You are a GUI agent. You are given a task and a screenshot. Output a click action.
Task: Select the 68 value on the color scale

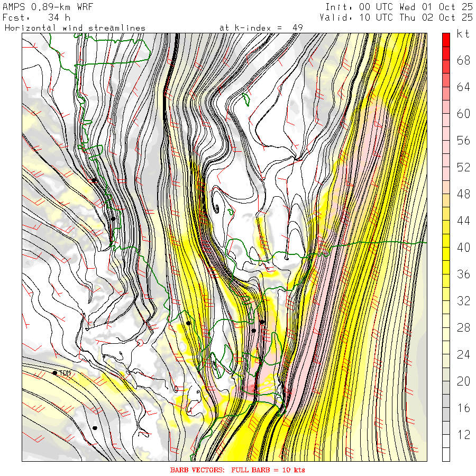[x=463, y=60]
